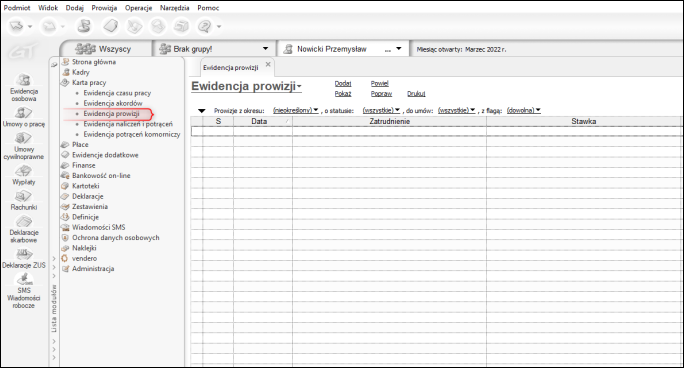Click the Naklejki tree icon

65,248
